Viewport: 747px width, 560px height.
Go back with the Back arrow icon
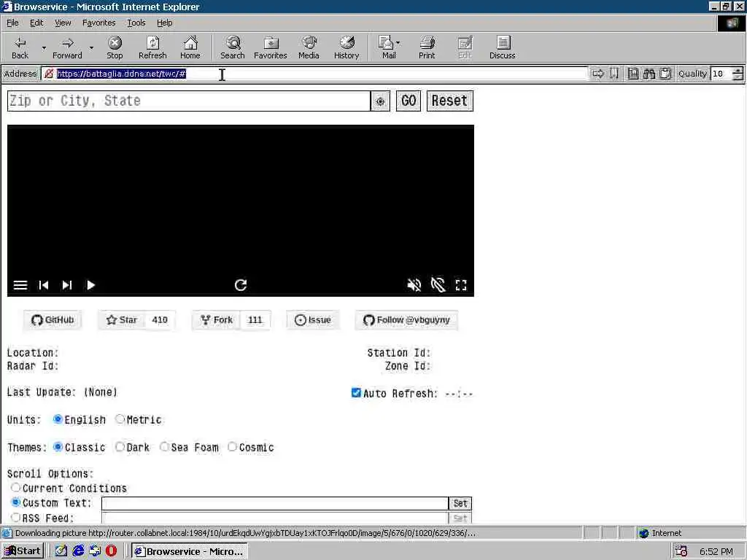click(20, 43)
